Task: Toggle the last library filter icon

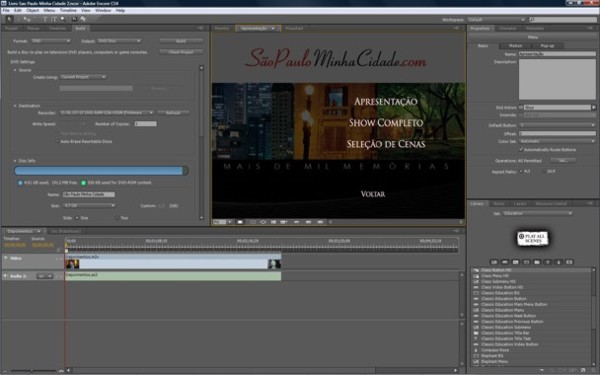Action: point(569,262)
